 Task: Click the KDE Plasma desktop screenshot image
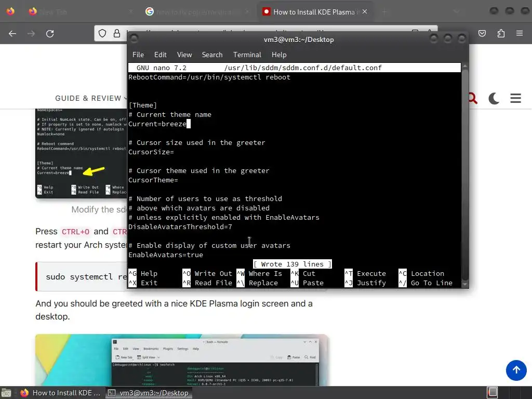[x=181, y=360]
